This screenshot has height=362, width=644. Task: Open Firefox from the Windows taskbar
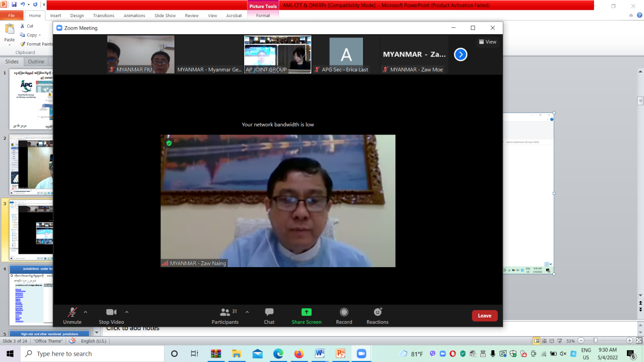click(299, 354)
